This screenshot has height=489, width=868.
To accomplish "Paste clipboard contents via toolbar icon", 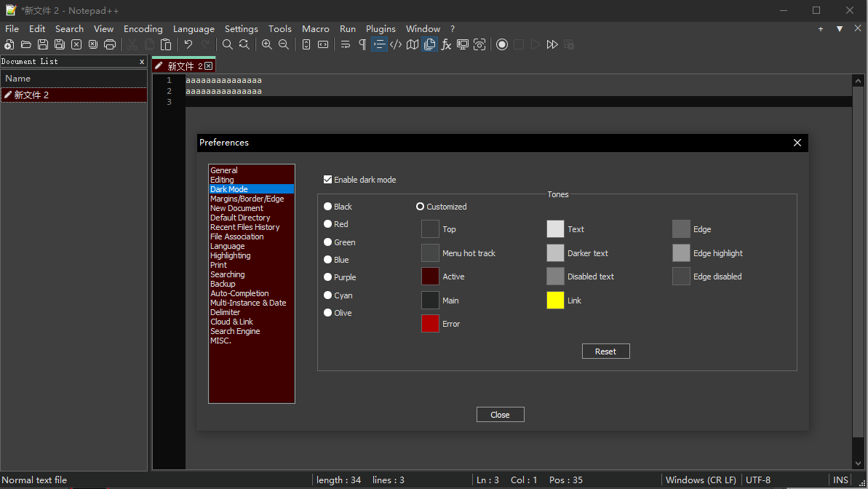I will coord(166,45).
